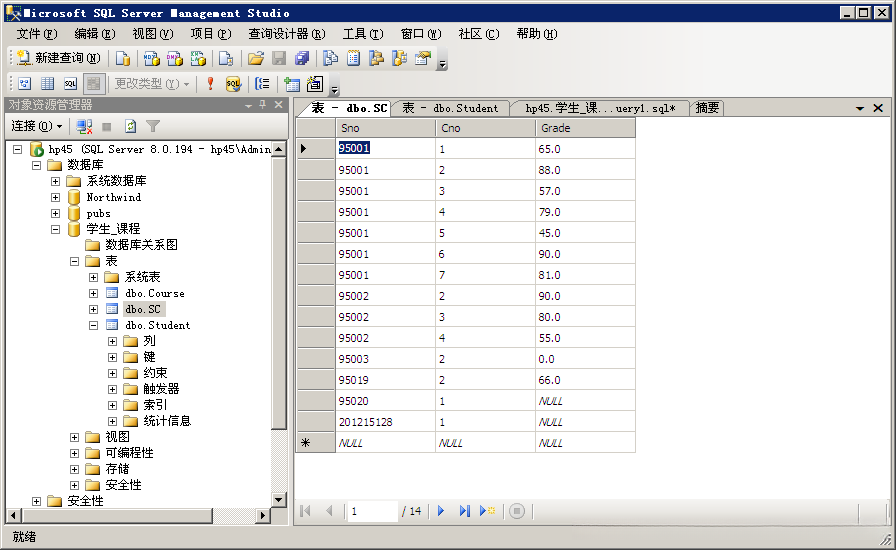Viewport: 896px width, 550px height.
Task: Open the Object Explorer window position dropdown arrow
Action: (x=249, y=105)
